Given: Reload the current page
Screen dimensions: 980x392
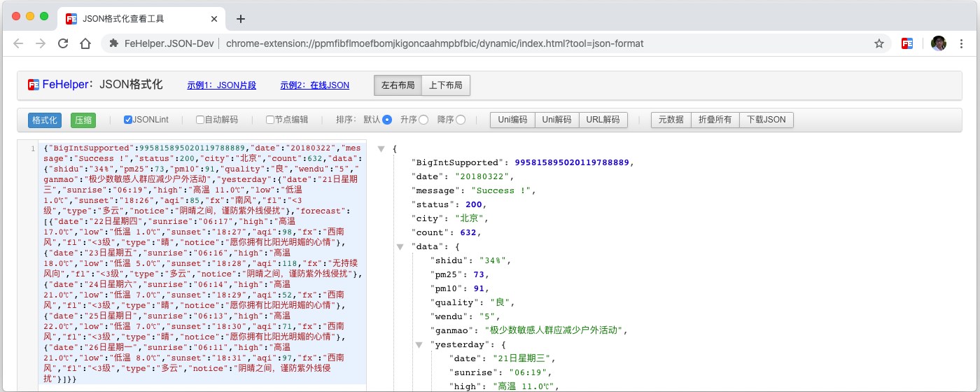Looking at the screenshot, I should (63, 43).
